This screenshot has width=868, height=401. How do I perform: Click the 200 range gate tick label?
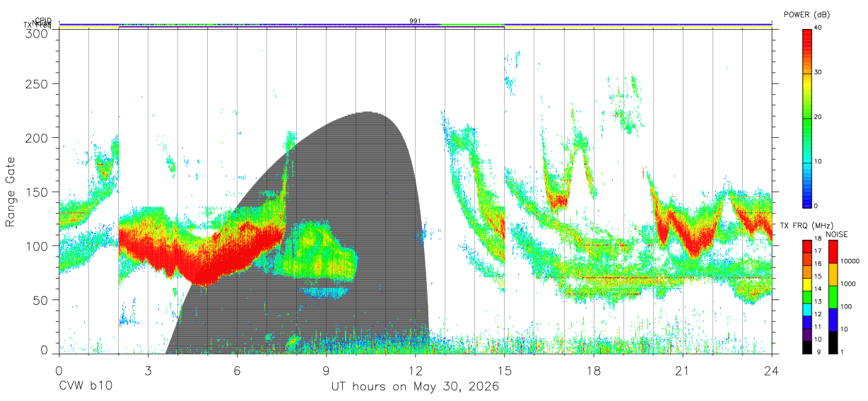coord(36,138)
